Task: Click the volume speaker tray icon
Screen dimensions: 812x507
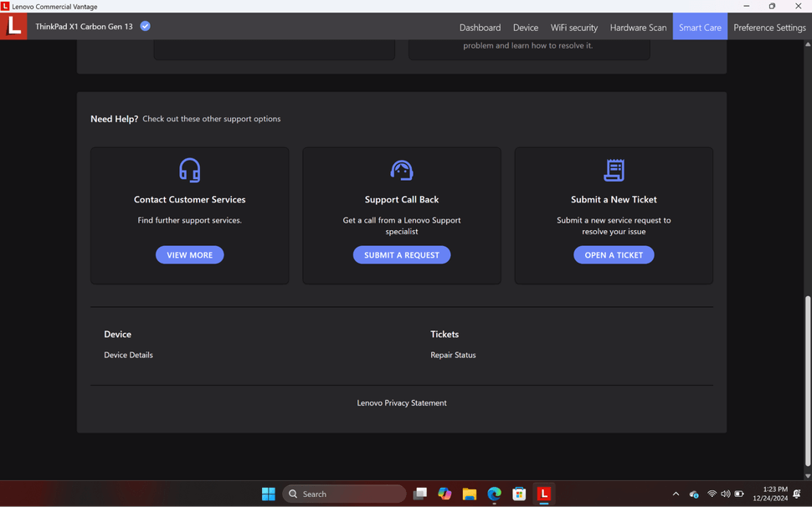Action: (726, 494)
